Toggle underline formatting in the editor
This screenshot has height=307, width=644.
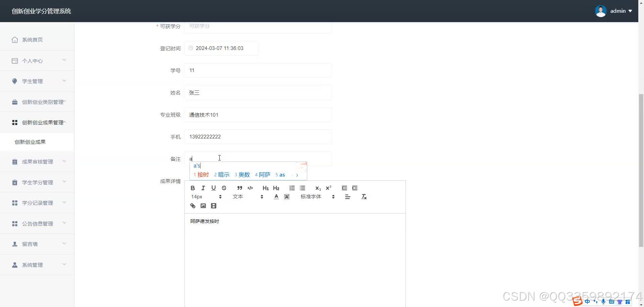213,188
